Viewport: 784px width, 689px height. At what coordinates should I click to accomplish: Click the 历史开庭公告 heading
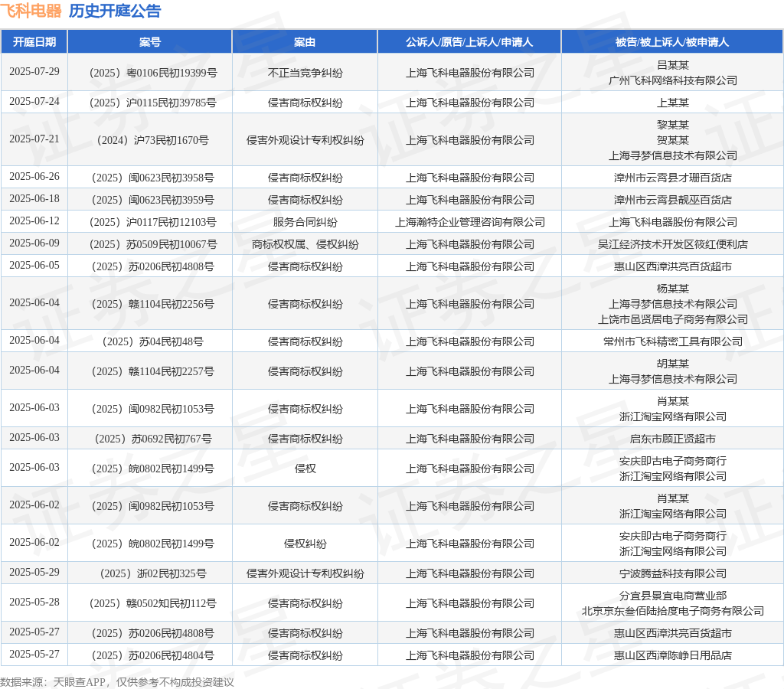(x=115, y=11)
